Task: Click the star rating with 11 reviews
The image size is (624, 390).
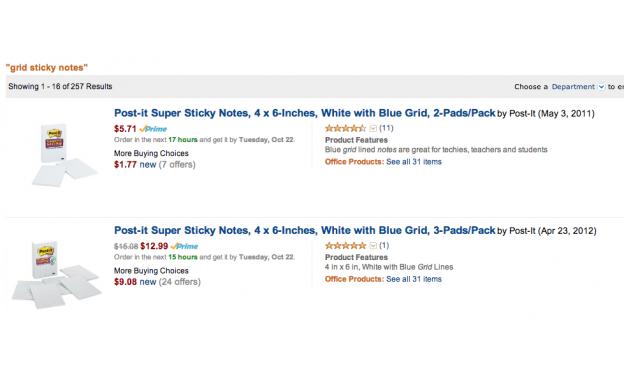Action: point(345,128)
